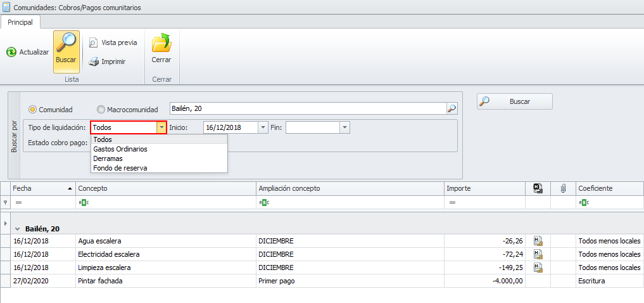
Task: Click accounting icon in Electricidad escalera row
Action: 538,254
